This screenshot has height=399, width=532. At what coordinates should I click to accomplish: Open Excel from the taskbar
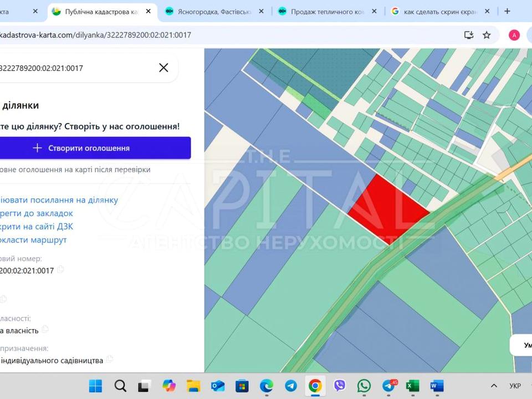pyautogui.click(x=412, y=386)
